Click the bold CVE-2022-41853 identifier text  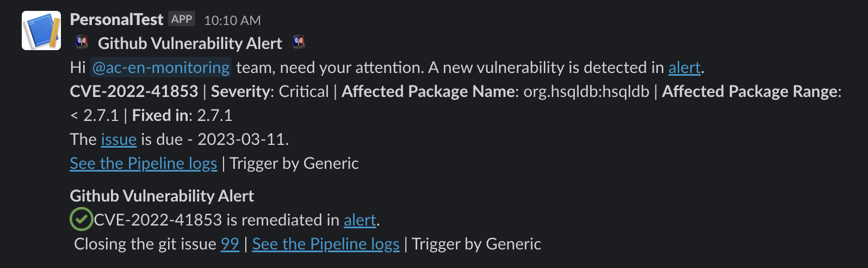tap(134, 92)
